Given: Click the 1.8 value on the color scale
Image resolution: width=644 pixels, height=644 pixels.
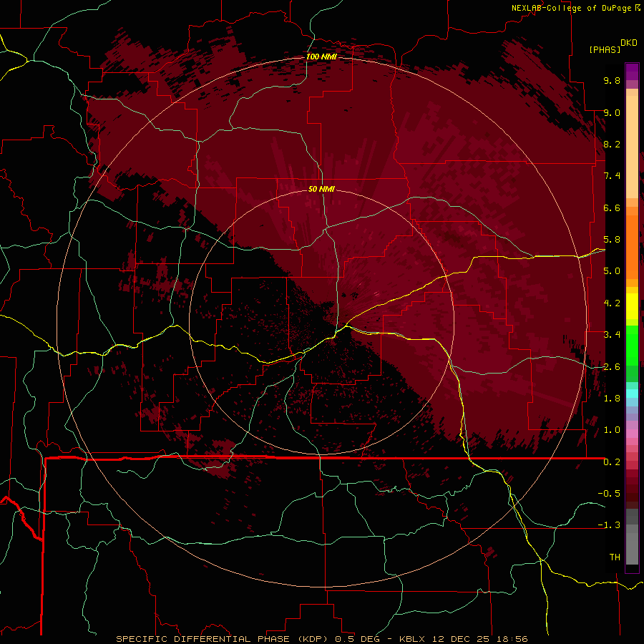Looking at the screenshot, I should click(x=612, y=399).
